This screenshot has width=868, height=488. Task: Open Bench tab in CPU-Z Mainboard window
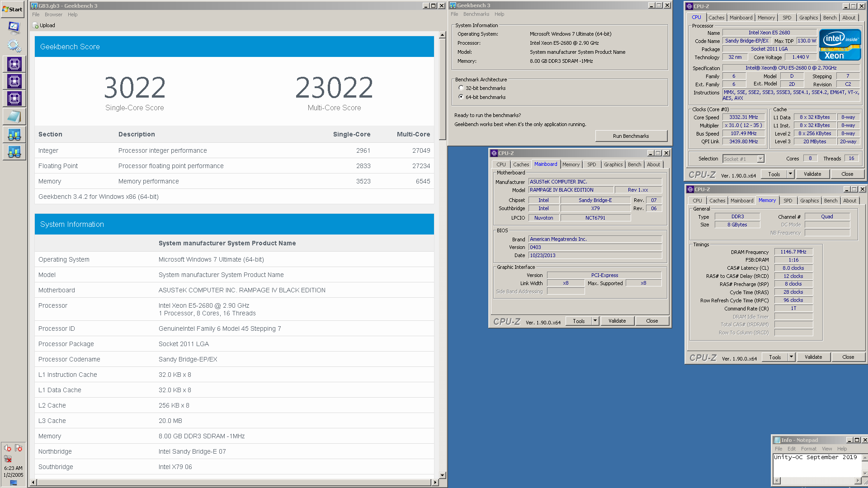634,164
